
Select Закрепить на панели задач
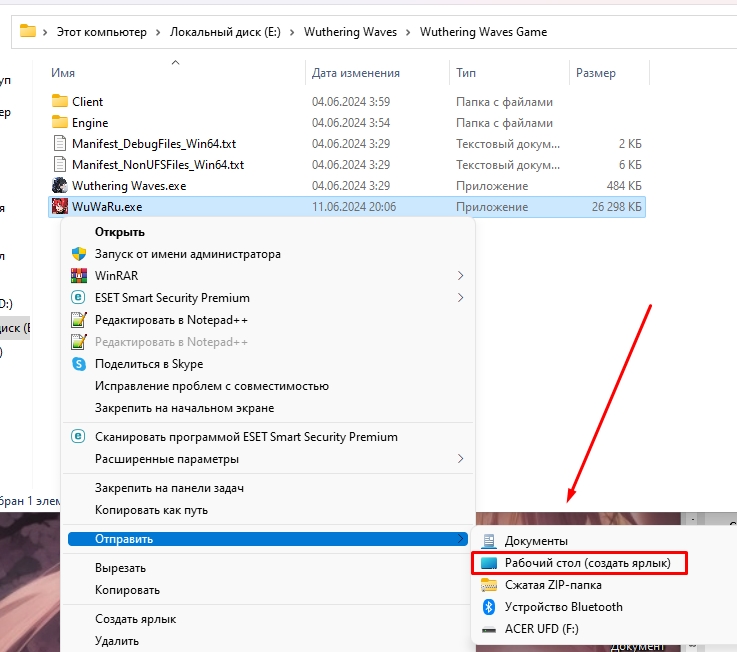169,488
